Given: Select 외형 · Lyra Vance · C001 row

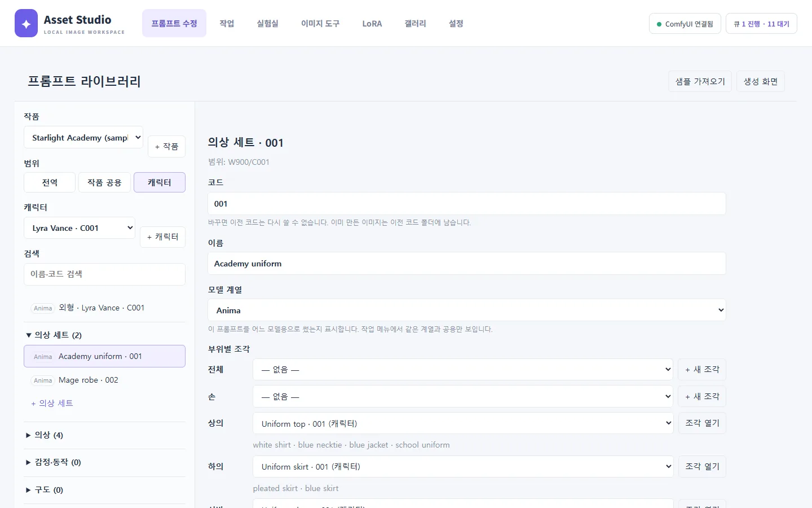Looking at the screenshot, I should pyautogui.click(x=104, y=308).
